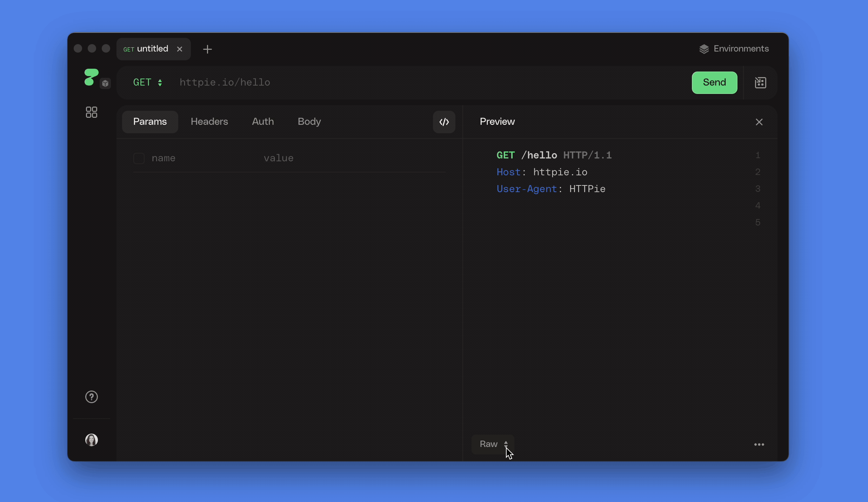Click the code snippet icon

coord(443,122)
